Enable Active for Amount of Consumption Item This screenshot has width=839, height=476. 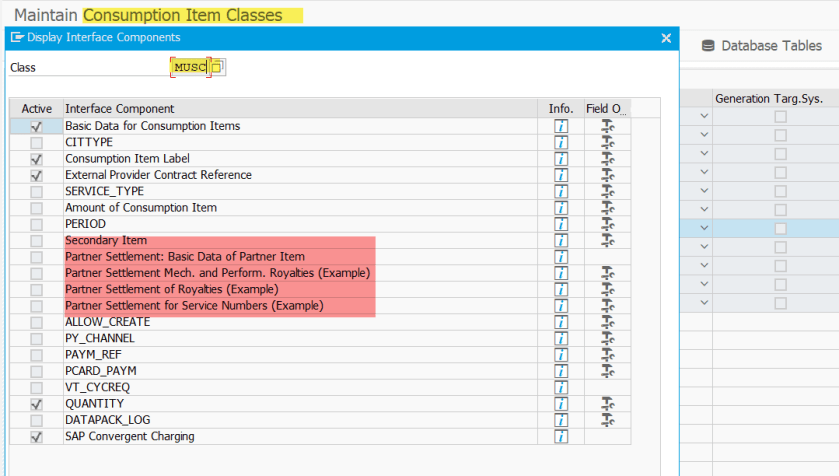click(36, 208)
